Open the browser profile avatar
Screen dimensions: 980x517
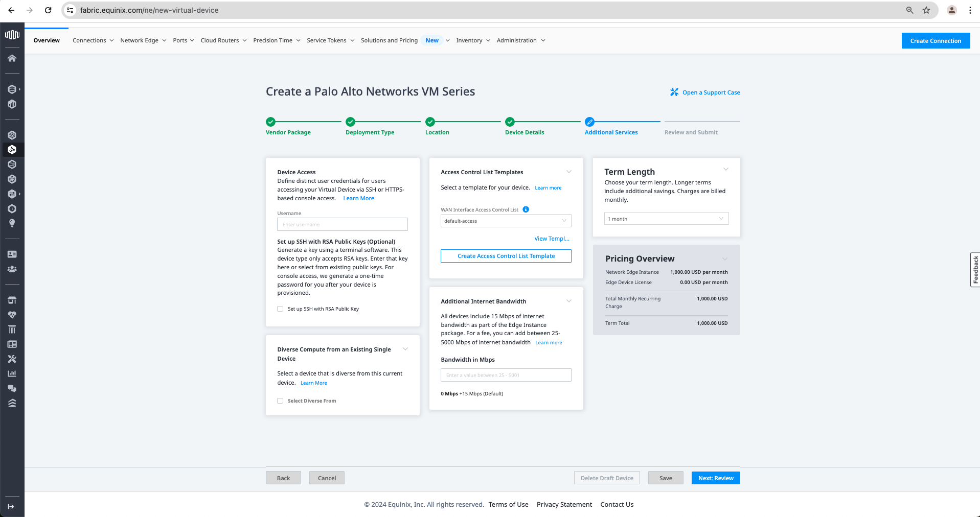point(952,10)
